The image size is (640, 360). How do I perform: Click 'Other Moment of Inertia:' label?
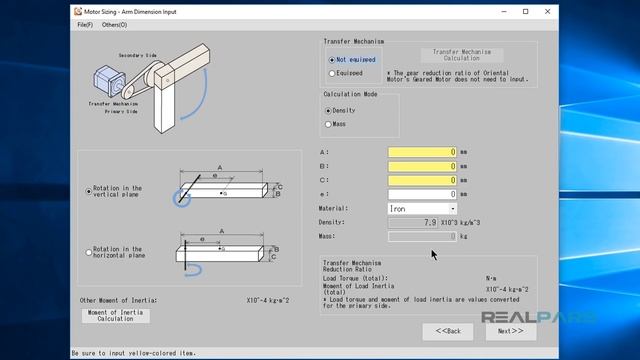pos(118,300)
